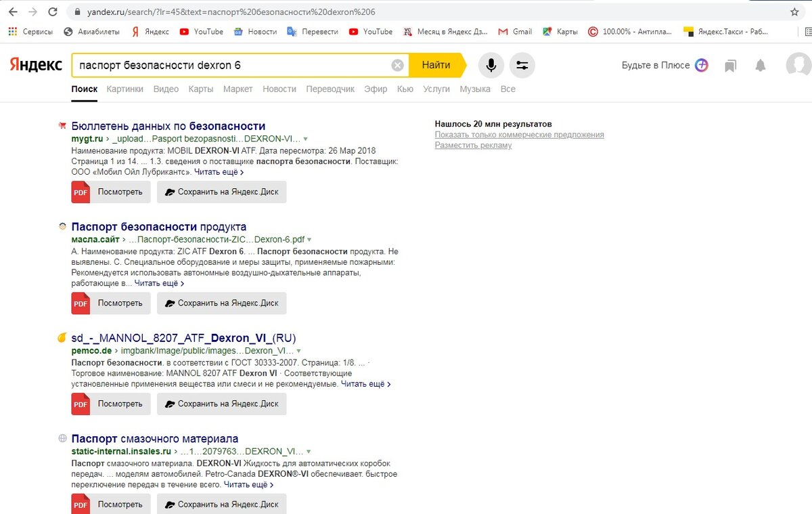The height and width of the screenshot is (514, 812).
Task: Open the Карты bookmark in bookmarks bar
Action: point(560,31)
